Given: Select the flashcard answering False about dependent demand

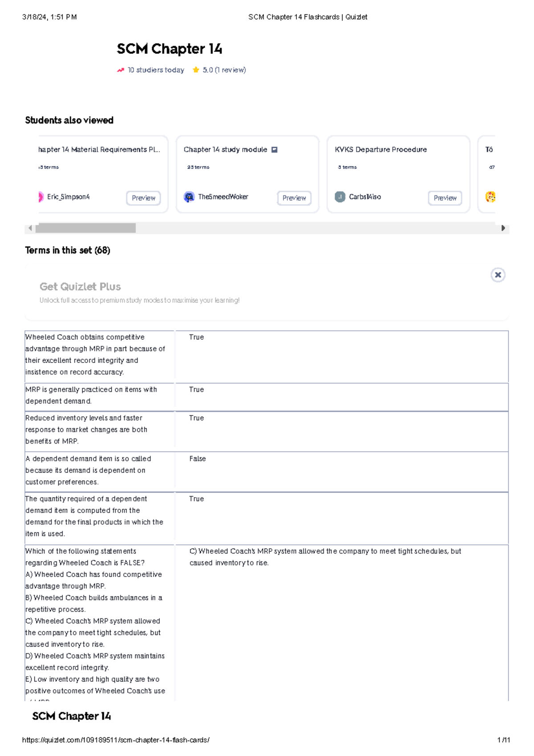Looking at the screenshot, I should click(x=267, y=471).
